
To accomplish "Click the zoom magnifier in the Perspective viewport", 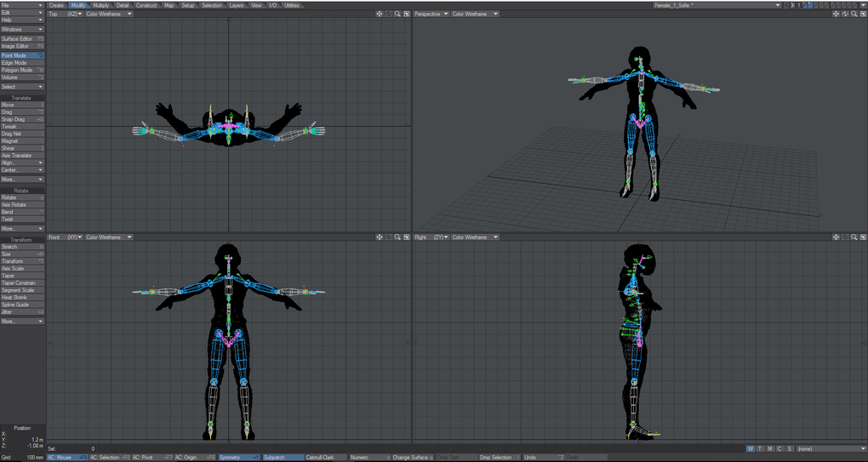I will [853, 14].
